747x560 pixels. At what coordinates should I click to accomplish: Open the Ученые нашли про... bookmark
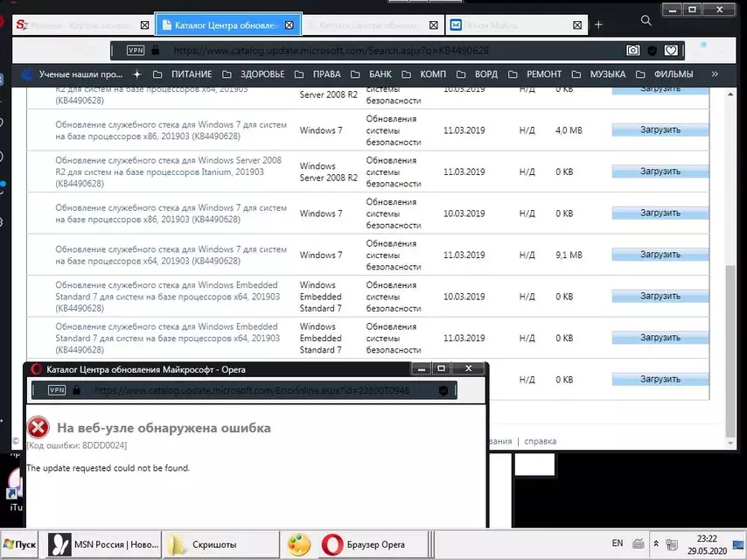72,74
